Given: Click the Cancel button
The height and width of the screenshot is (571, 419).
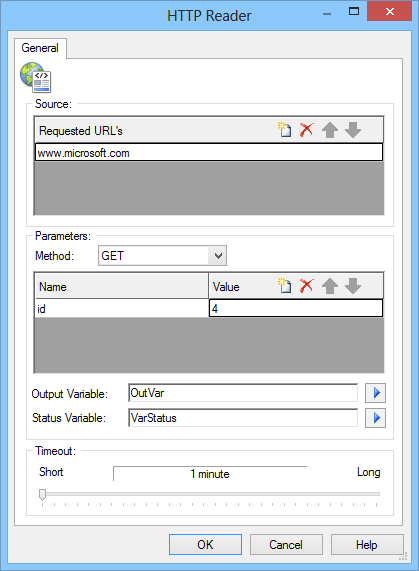Looking at the screenshot, I should (x=286, y=544).
